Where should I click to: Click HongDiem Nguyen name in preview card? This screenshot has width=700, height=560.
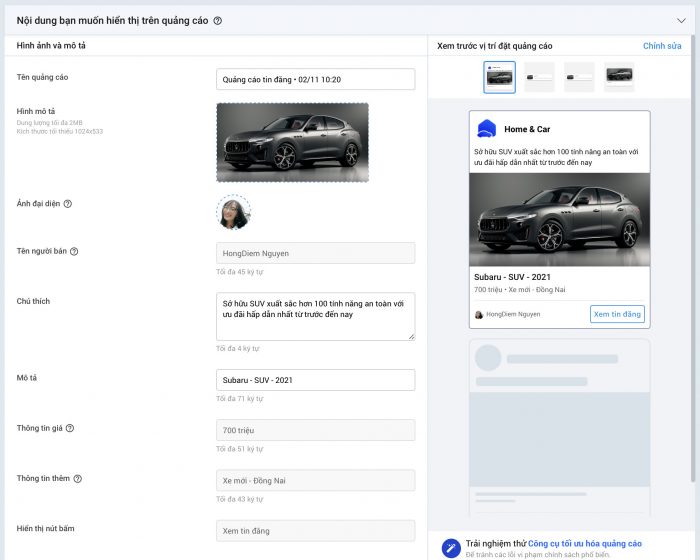pyautogui.click(x=513, y=314)
